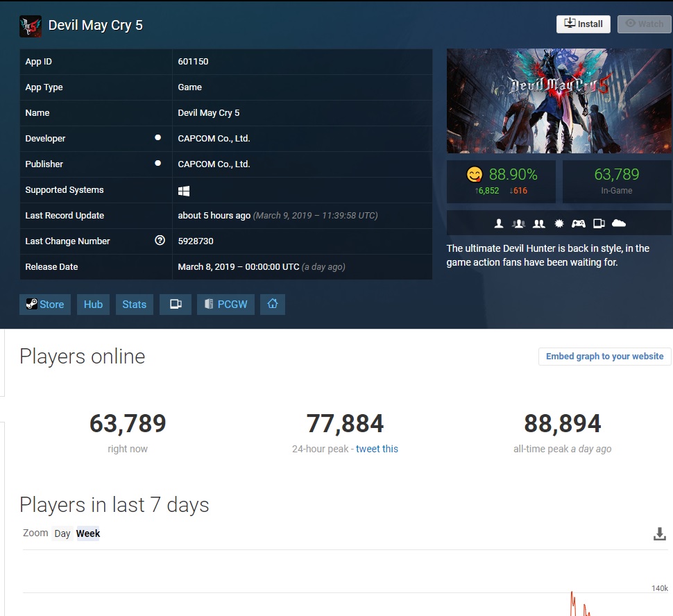Click the Last Change Number 5928730

tap(196, 241)
